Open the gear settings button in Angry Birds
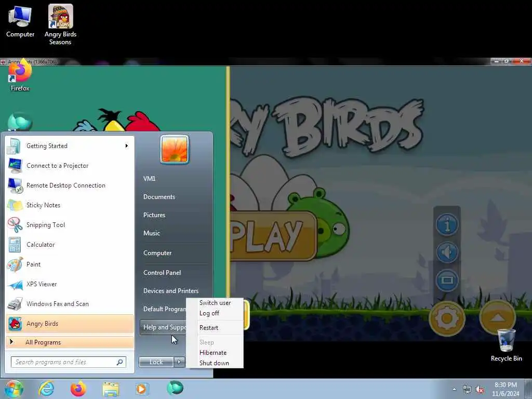This screenshot has width=532, height=399. [447, 318]
